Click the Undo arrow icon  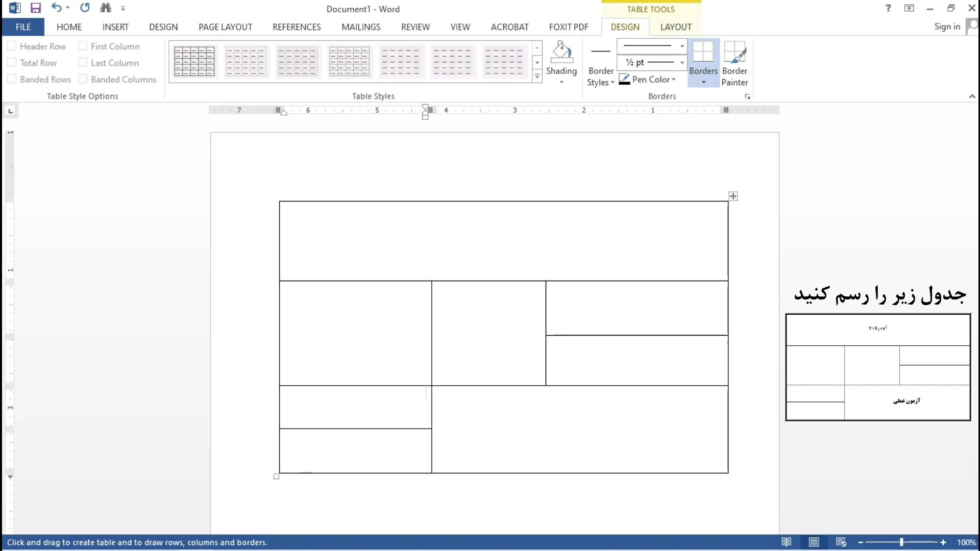[x=56, y=8]
